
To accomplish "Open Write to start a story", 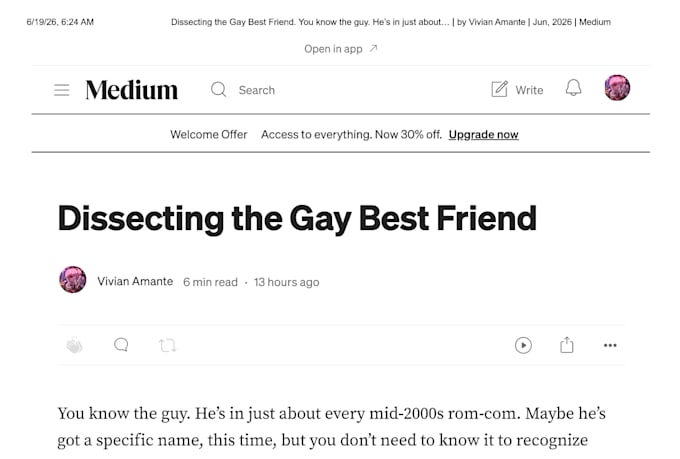I will 517,89.
